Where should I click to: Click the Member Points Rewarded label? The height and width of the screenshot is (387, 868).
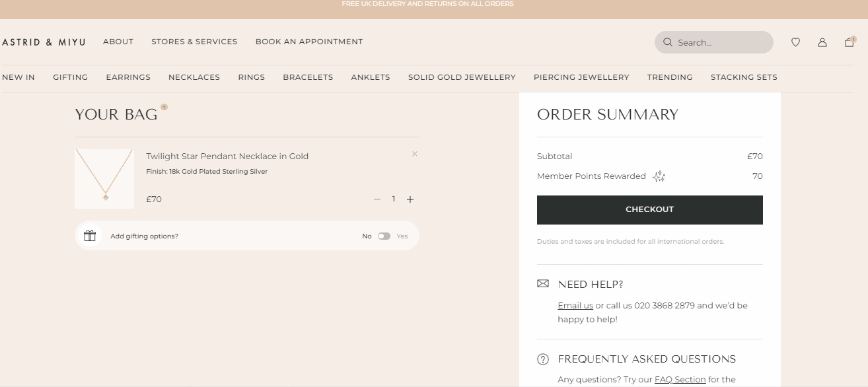(x=591, y=176)
